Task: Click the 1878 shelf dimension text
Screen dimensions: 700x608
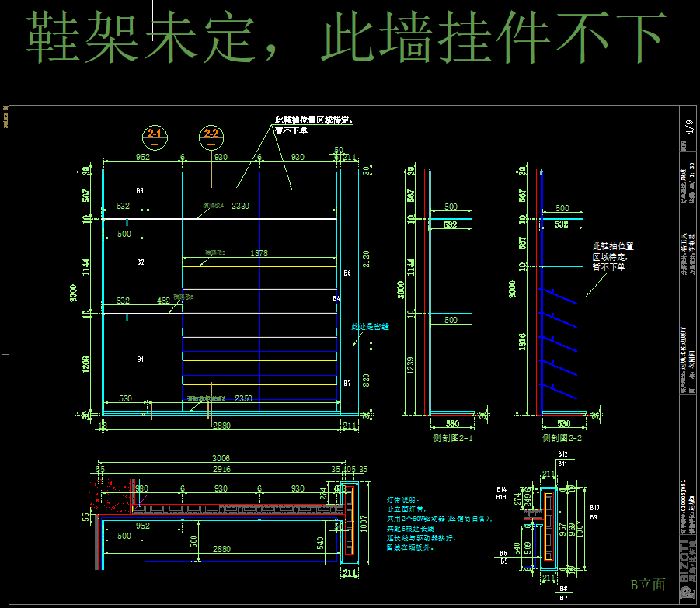Action: click(259, 253)
